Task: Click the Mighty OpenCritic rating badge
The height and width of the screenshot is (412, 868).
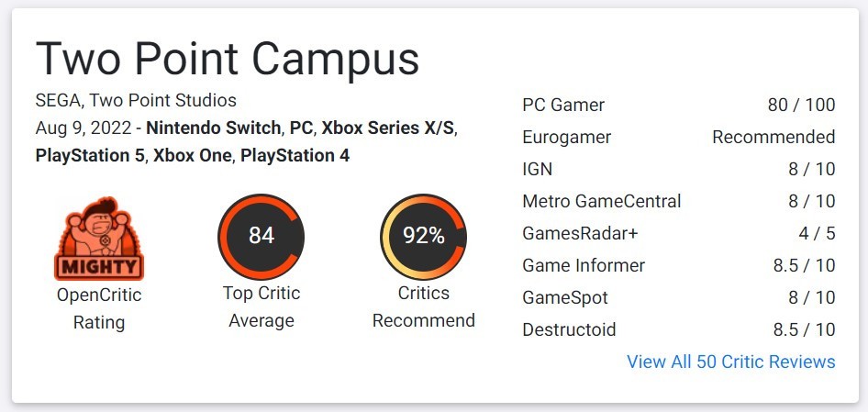Action: click(98, 239)
